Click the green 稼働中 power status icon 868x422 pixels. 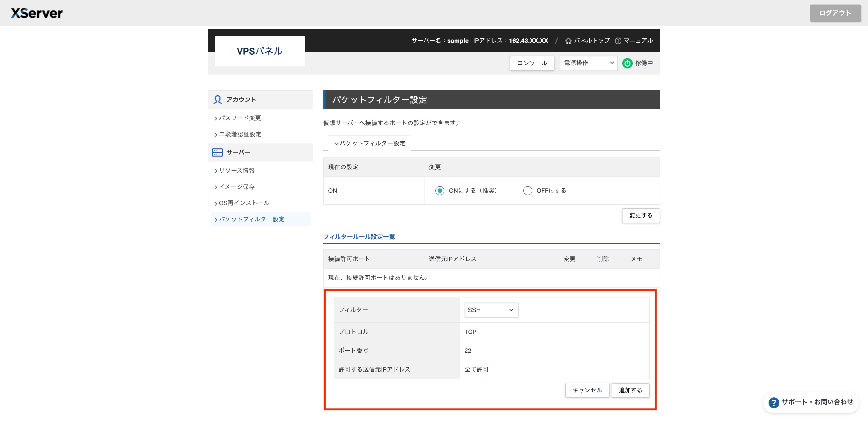(x=627, y=63)
